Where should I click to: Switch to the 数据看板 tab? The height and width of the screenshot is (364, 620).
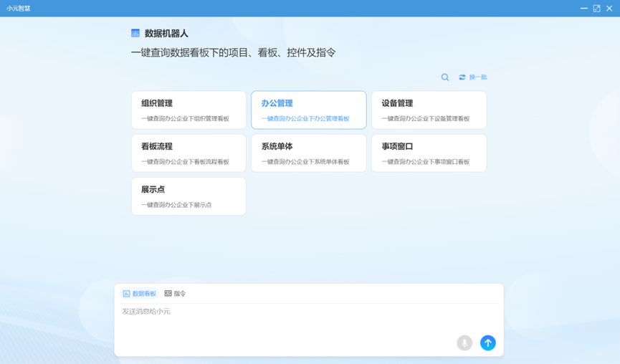[140, 294]
